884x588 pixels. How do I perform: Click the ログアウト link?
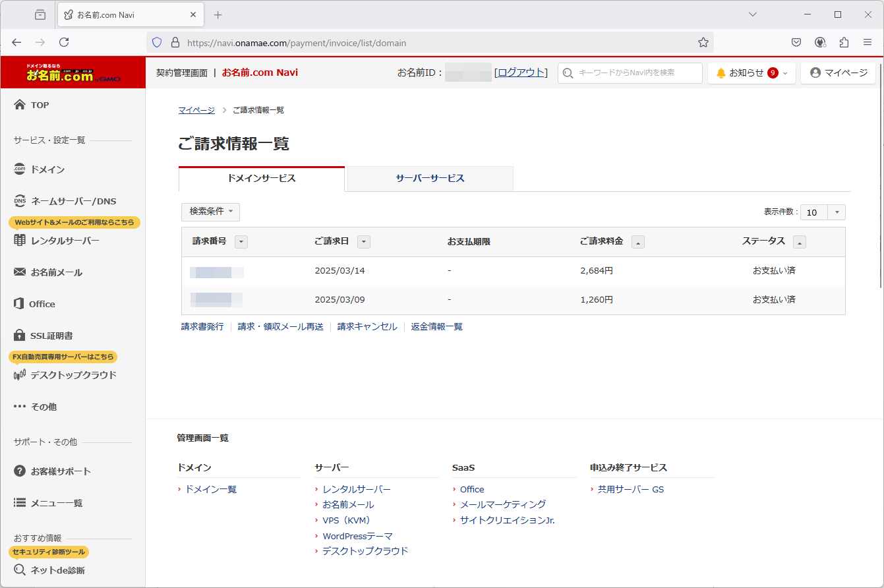(x=521, y=73)
